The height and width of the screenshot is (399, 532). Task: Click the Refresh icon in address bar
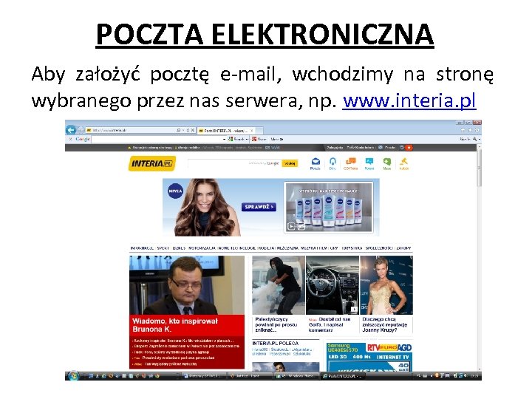point(188,130)
